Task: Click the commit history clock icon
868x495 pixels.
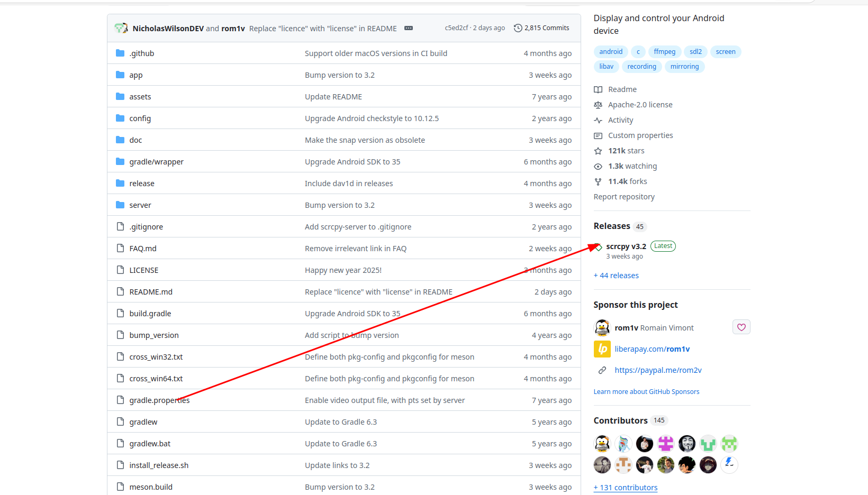Action: [518, 28]
